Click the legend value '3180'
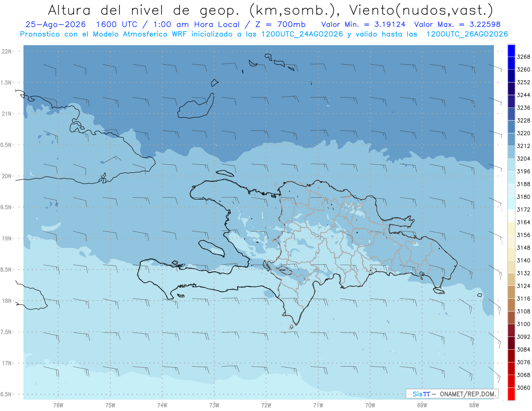The width and height of the screenshot is (532, 411). (524, 197)
